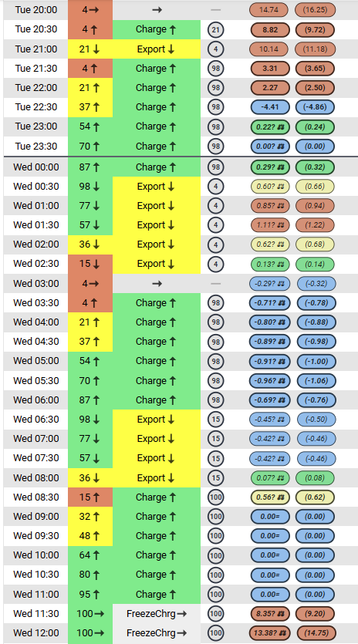Click the 14.74 price pill
This screenshot has width=358, height=644.
tap(269, 10)
